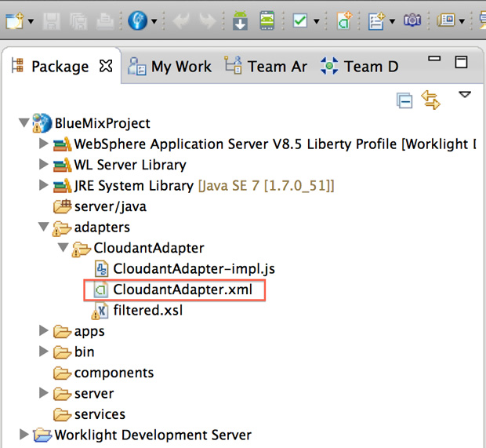Maximize the Package Explorer view
486x448 pixels.
(461, 62)
